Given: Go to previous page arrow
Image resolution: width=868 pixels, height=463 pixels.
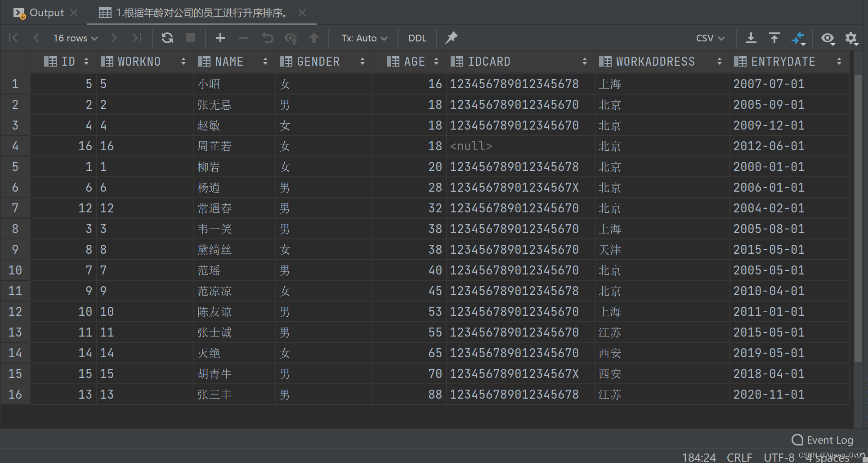Looking at the screenshot, I should click(x=36, y=38).
